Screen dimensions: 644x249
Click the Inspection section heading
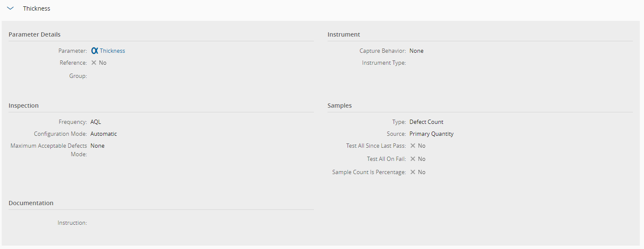coord(23,106)
